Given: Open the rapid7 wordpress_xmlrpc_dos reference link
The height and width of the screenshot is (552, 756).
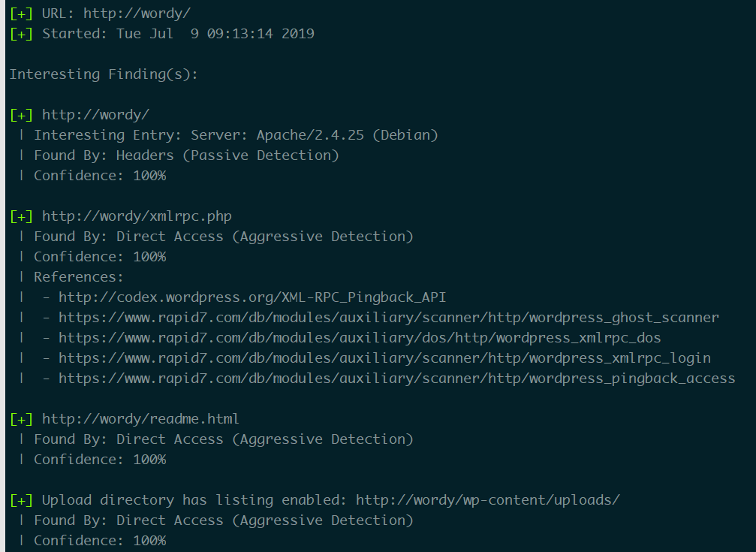Looking at the screenshot, I should 360,338.
